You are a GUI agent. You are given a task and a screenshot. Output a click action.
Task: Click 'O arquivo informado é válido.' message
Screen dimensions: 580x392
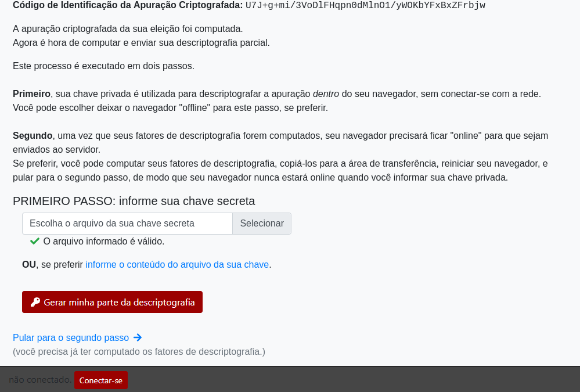[x=103, y=242]
